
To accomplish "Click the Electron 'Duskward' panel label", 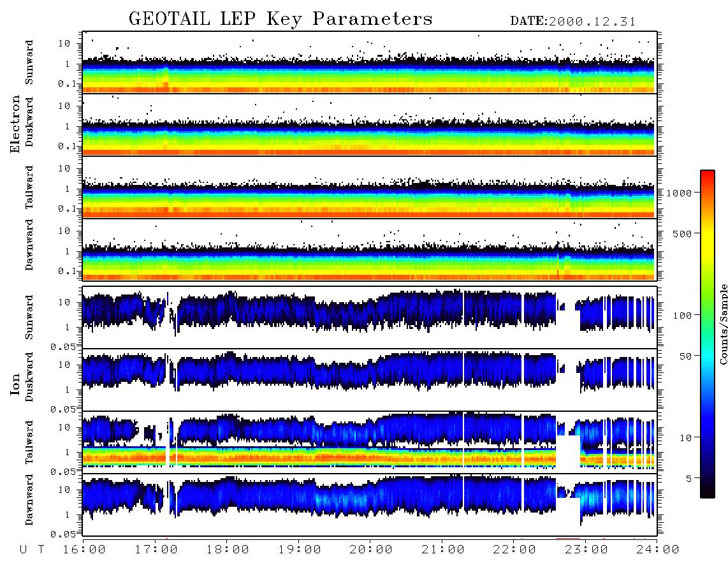I will [x=29, y=122].
